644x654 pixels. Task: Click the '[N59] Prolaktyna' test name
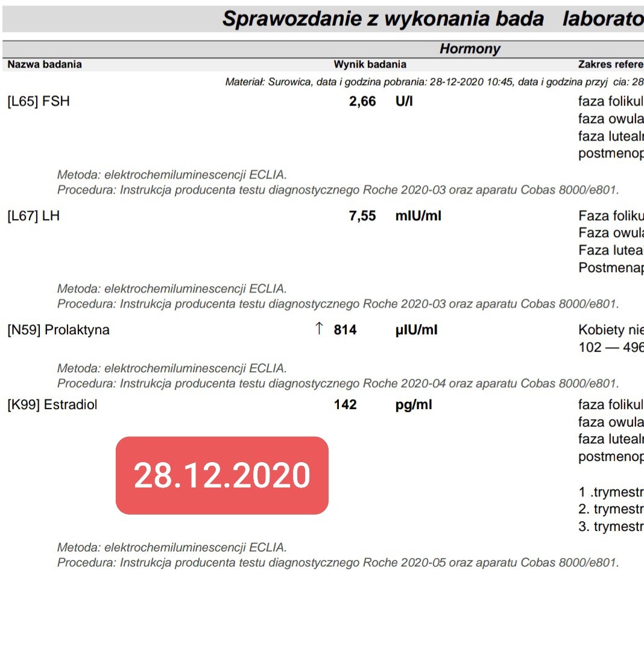(58, 330)
